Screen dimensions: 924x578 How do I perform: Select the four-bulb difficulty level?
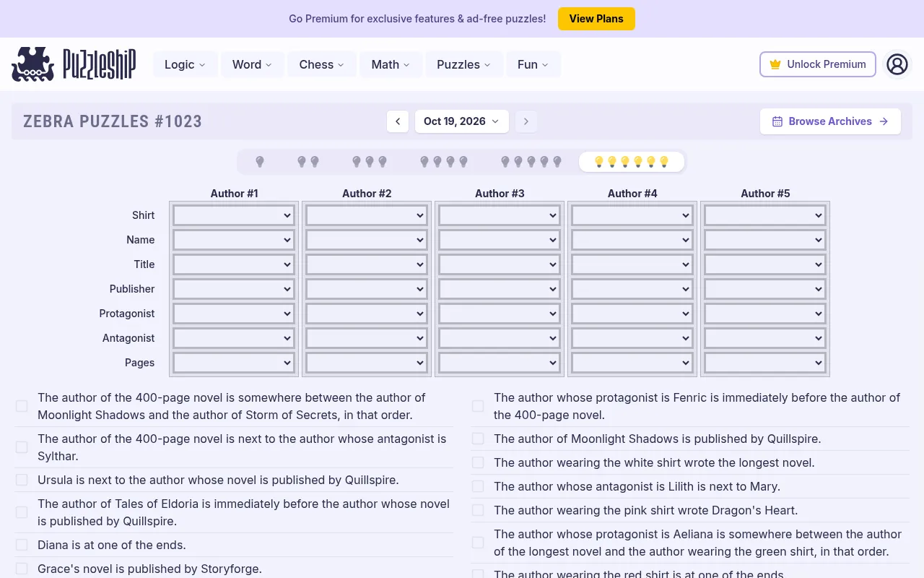[444, 162]
